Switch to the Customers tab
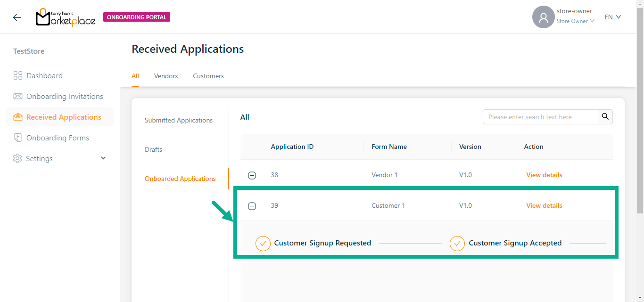The height and width of the screenshot is (302, 644). [x=208, y=76]
